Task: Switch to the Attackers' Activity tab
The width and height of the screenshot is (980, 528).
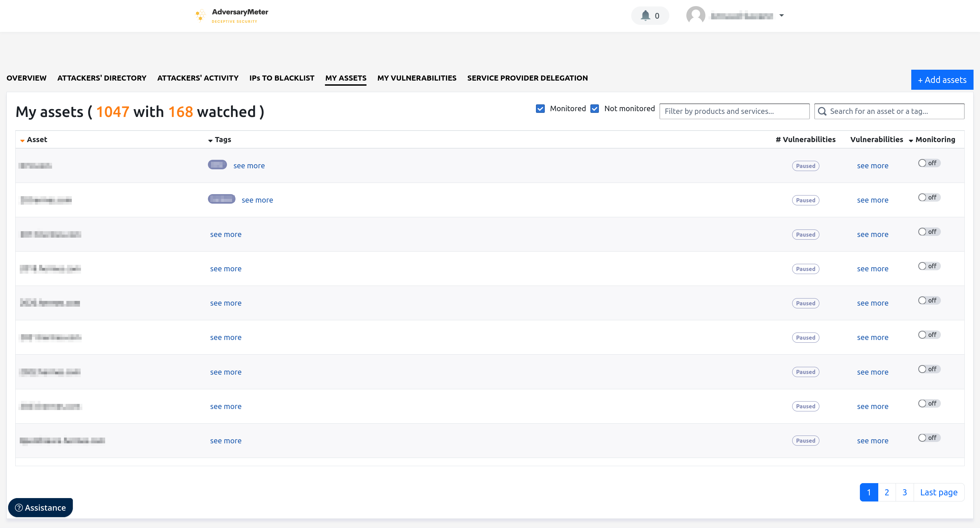Action: (x=198, y=78)
